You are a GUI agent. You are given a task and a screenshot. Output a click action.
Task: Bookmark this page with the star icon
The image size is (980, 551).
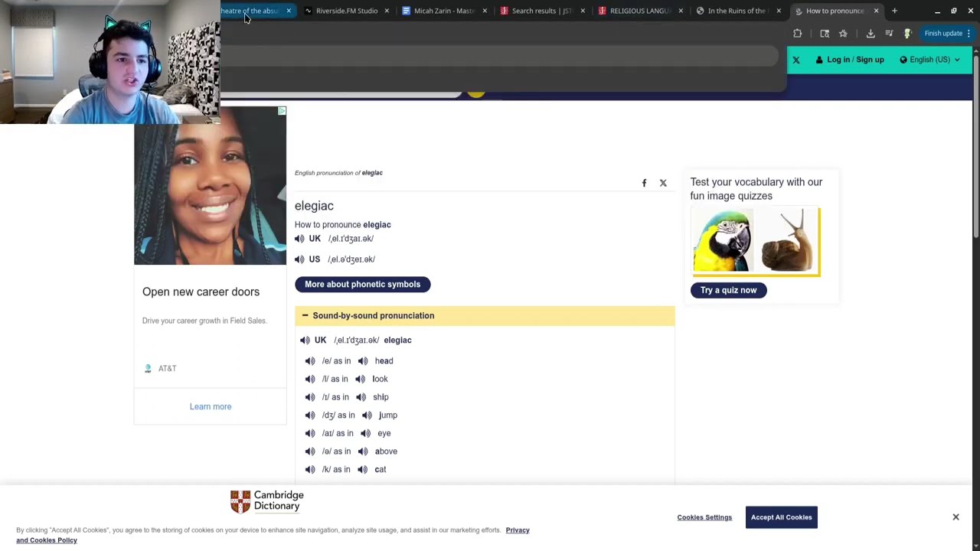point(843,33)
